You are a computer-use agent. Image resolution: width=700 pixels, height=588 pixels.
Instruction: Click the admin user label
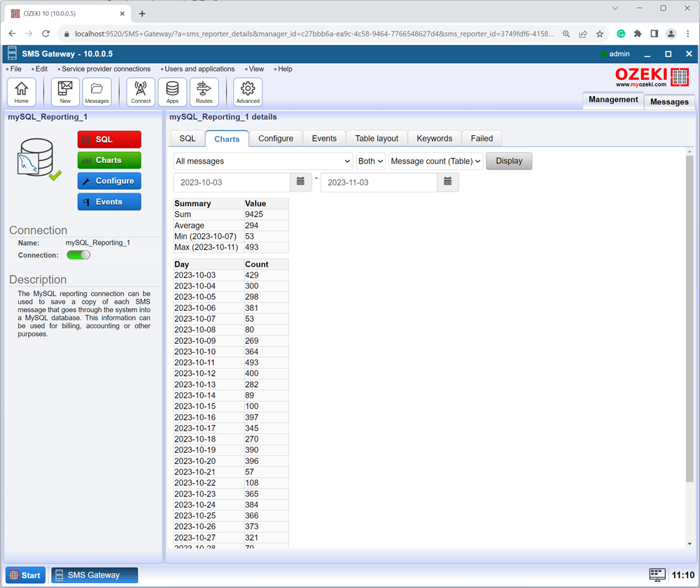[x=619, y=54]
